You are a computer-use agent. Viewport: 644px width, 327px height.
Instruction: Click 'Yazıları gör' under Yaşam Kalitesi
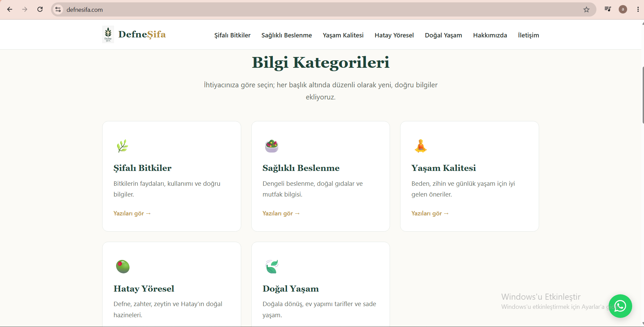430,213
